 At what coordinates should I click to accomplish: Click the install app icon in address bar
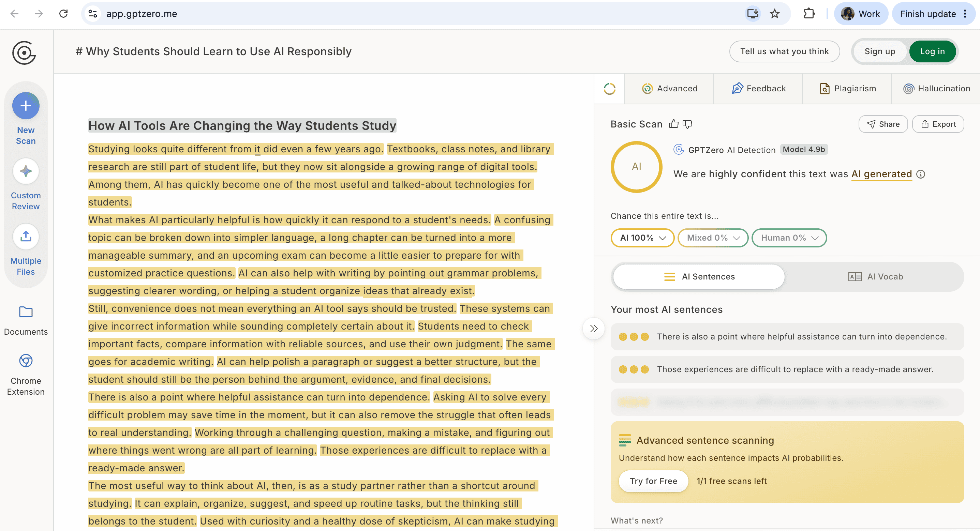tap(753, 14)
